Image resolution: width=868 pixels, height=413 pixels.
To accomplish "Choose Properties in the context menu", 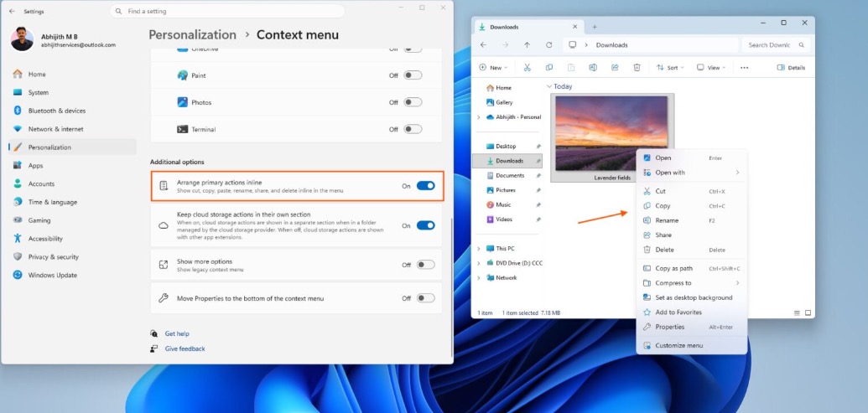I will pos(692,327).
